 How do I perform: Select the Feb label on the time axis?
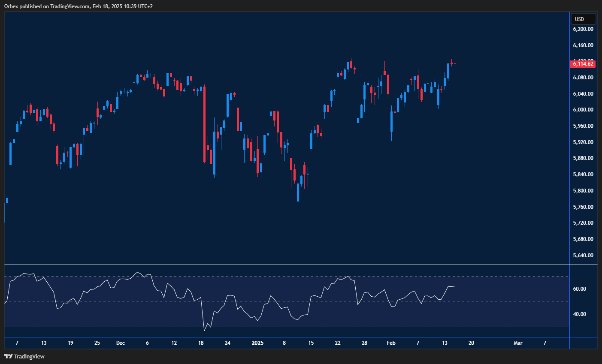tap(390, 343)
